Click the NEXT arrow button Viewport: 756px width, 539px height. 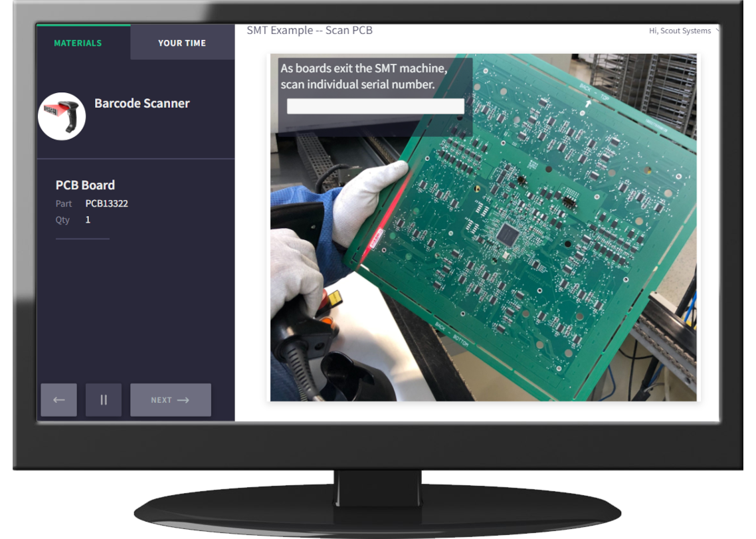pos(170,400)
